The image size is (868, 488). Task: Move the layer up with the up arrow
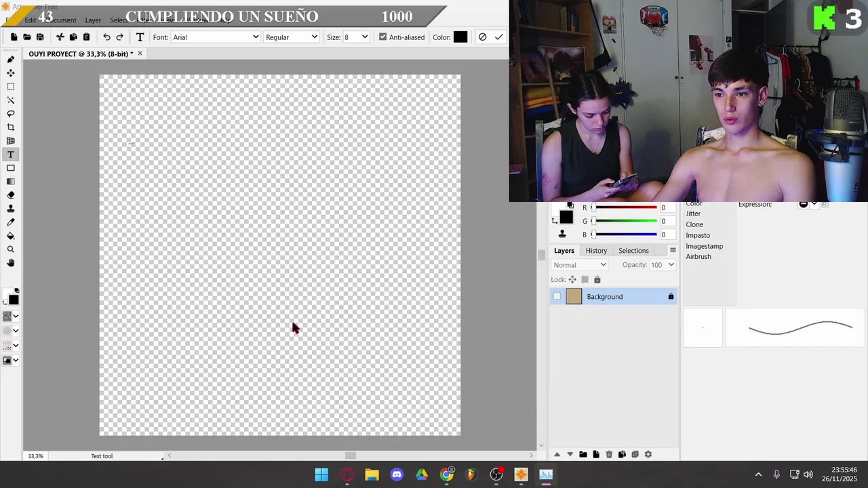pos(557,454)
